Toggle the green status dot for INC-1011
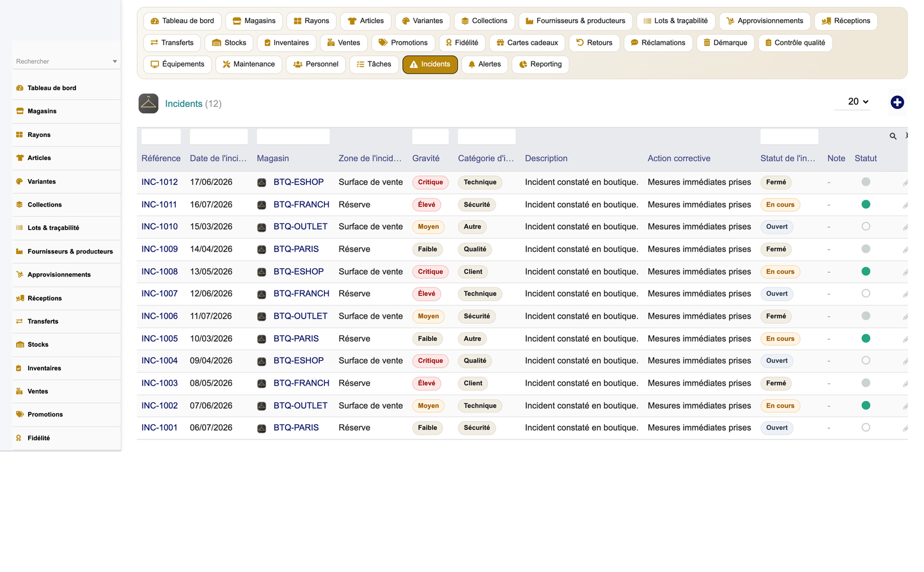924x572 pixels. [866, 205]
